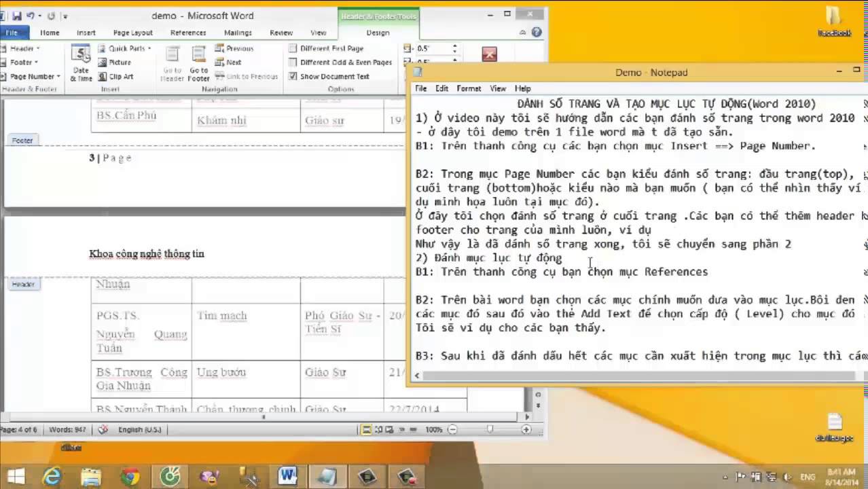Click Page: 4 of 6 in status bar
Image resolution: width=868 pixels, height=489 pixels.
coord(19,429)
